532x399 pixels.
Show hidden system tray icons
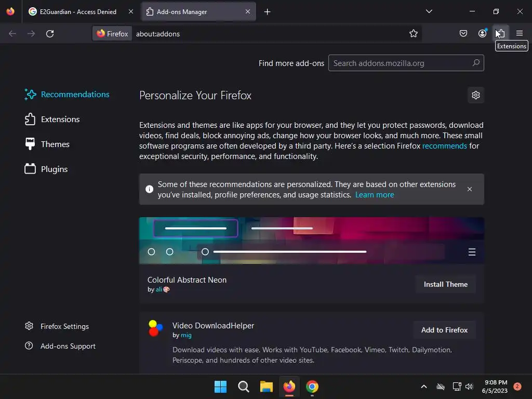click(423, 387)
